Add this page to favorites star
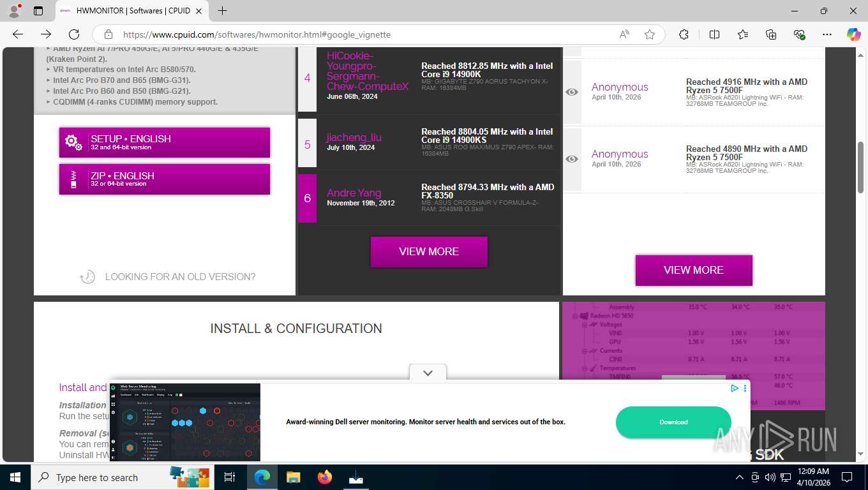This screenshot has width=868, height=490. coord(650,34)
